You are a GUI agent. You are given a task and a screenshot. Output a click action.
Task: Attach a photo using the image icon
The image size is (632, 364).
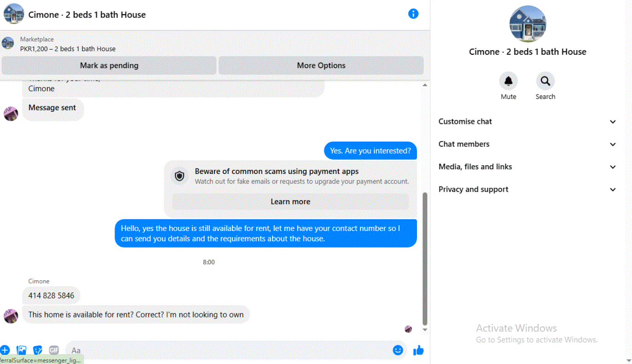click(x=21, y=350)
